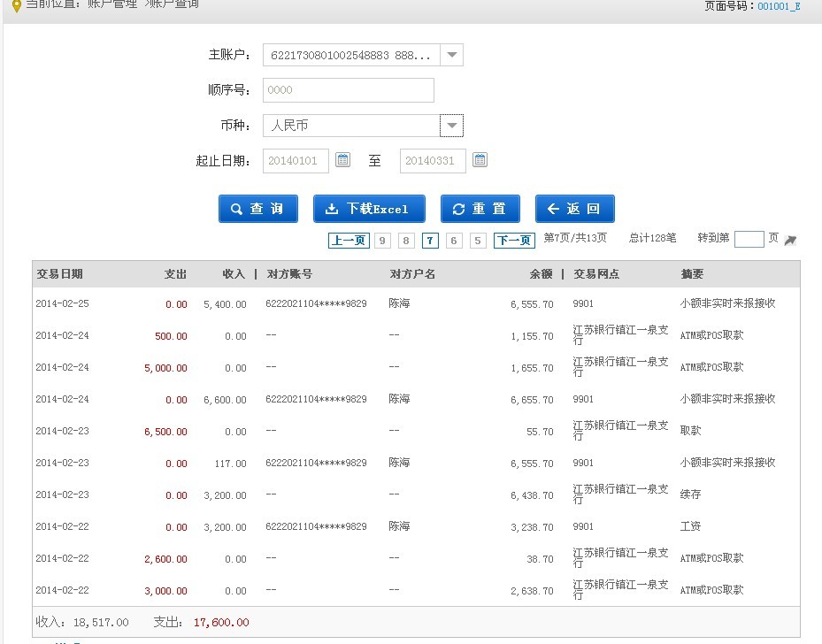Click the go-to-page arrow icon
The width and height of the screenshot is (822, 644).
click(790, 240)
